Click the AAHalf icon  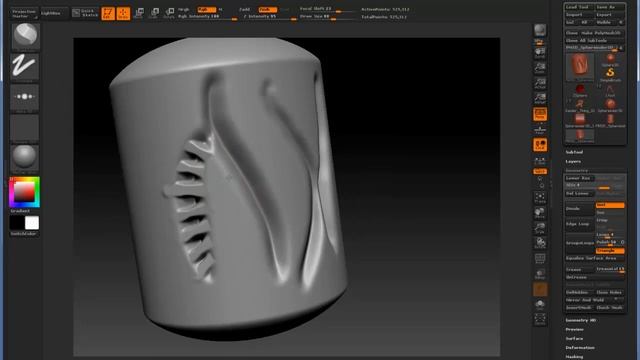(x=540, y=98)
